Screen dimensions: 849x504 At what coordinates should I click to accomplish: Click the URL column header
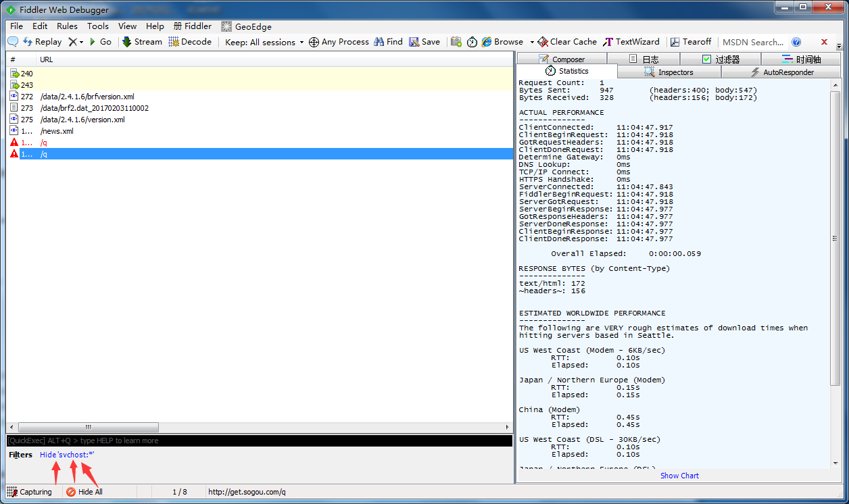click(274, 59)
